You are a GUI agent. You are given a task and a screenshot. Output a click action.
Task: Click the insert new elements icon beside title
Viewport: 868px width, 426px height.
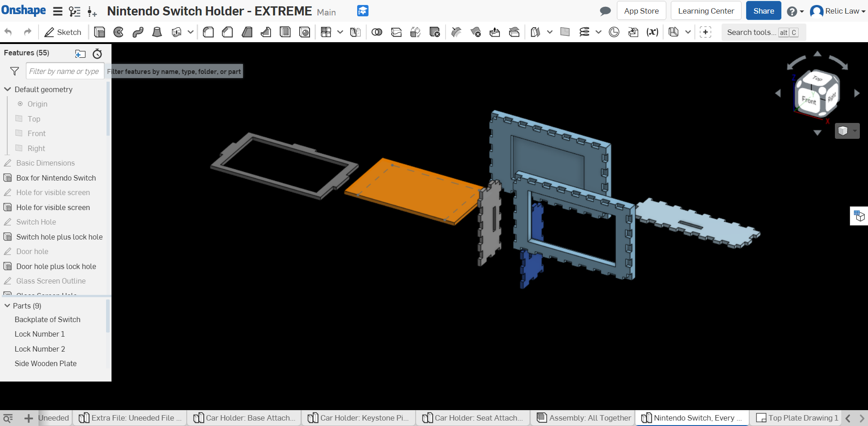tap(92, 12)
